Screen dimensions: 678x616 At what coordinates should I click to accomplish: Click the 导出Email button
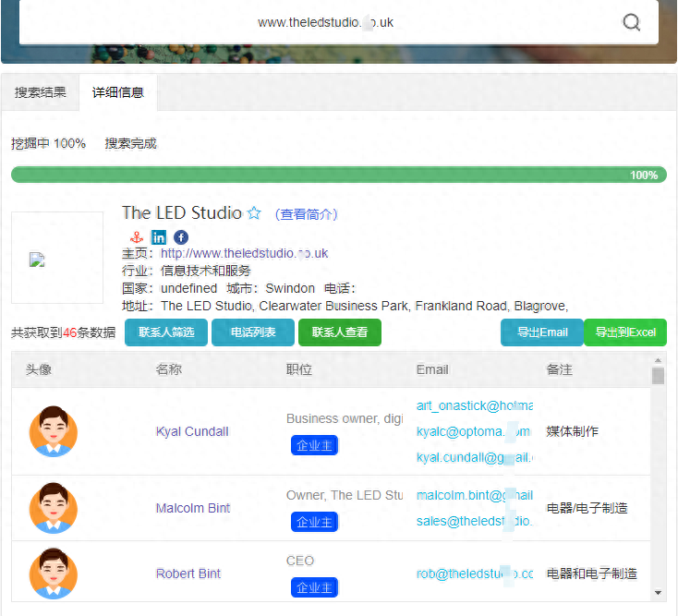click(x=542, y=332)
